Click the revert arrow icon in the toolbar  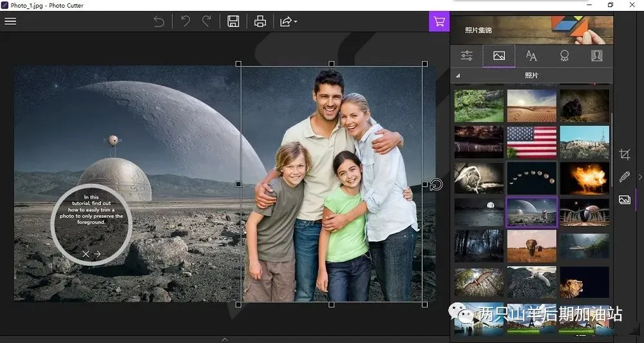(158, 22)
